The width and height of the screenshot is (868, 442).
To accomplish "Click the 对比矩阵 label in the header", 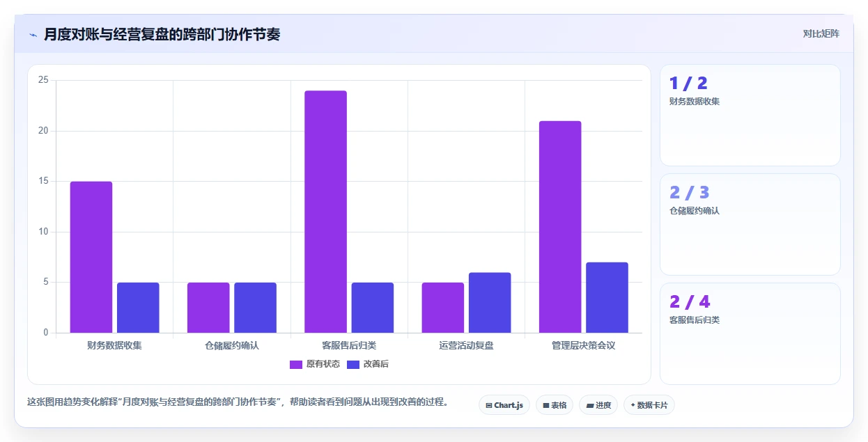I will tap(821, 33).
